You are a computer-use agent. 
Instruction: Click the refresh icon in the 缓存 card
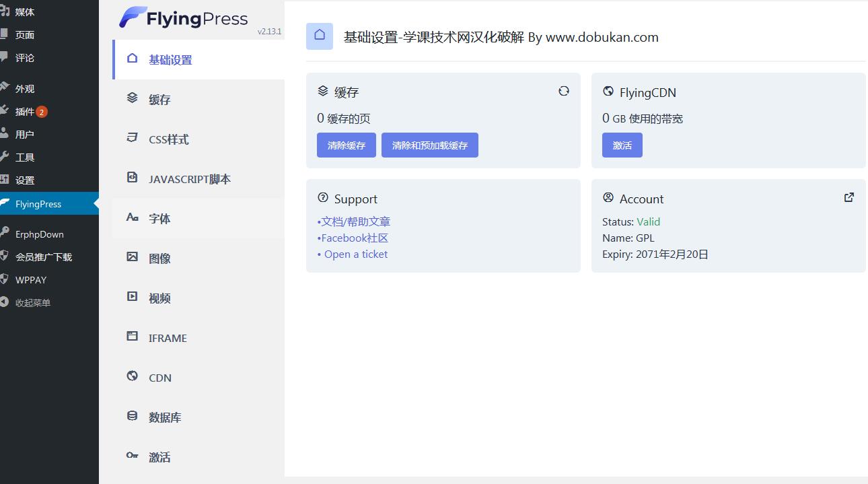click(x=564, y=91)
